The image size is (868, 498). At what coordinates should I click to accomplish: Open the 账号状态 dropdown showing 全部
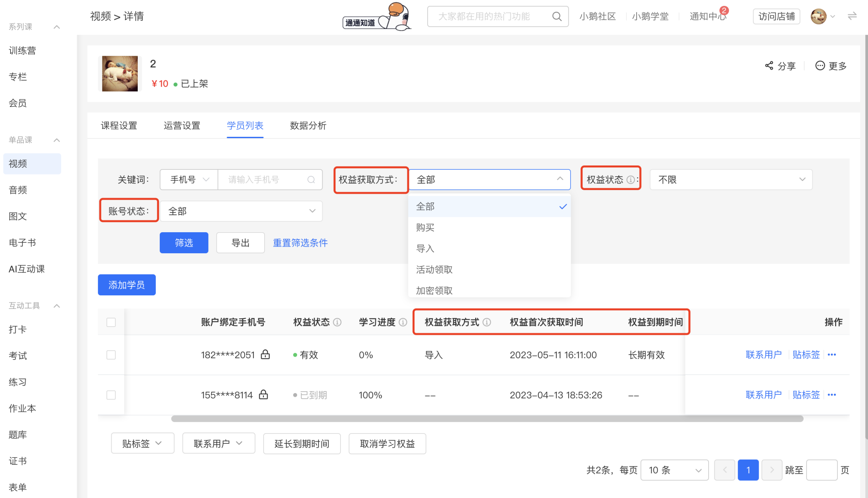coord(241,211)
